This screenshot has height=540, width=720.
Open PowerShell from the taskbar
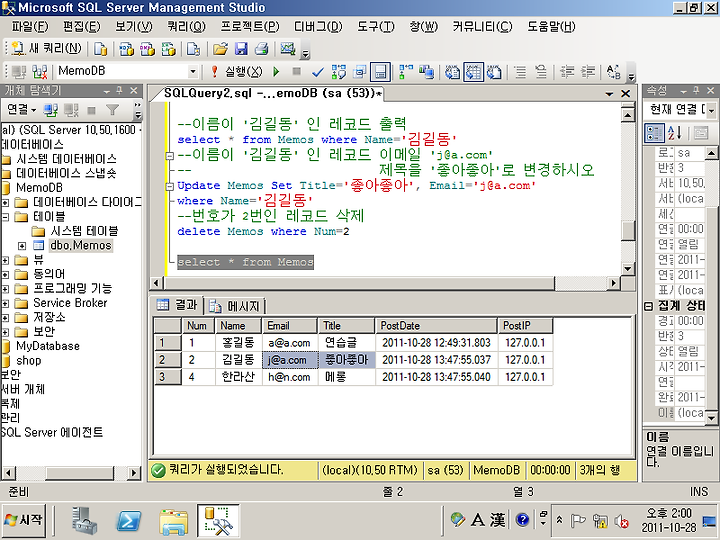(129, 520)
